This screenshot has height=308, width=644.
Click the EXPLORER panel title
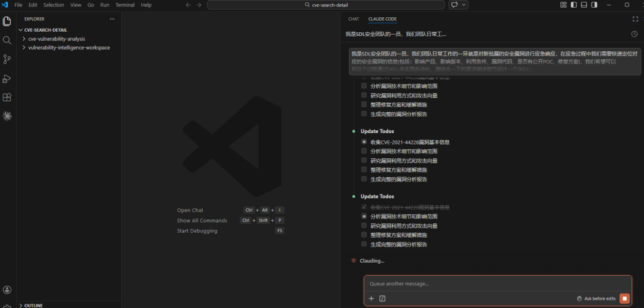coord(34,19)
